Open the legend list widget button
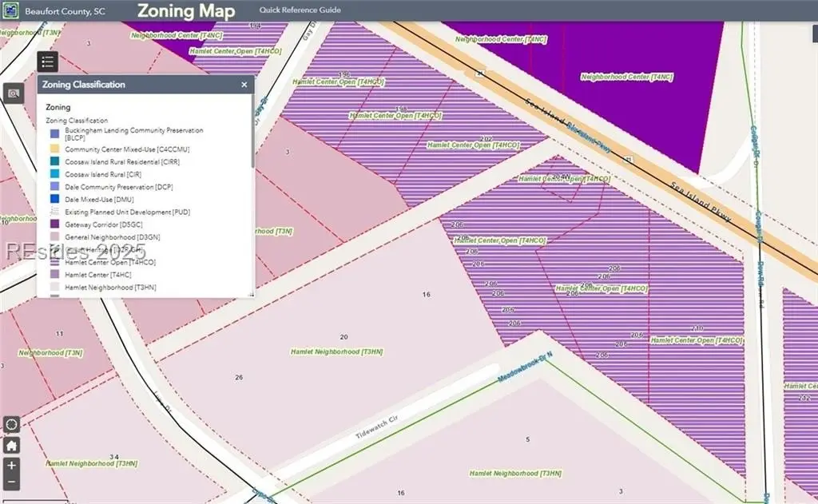Screen dimensions: 818x504 (x=47, y=62)
